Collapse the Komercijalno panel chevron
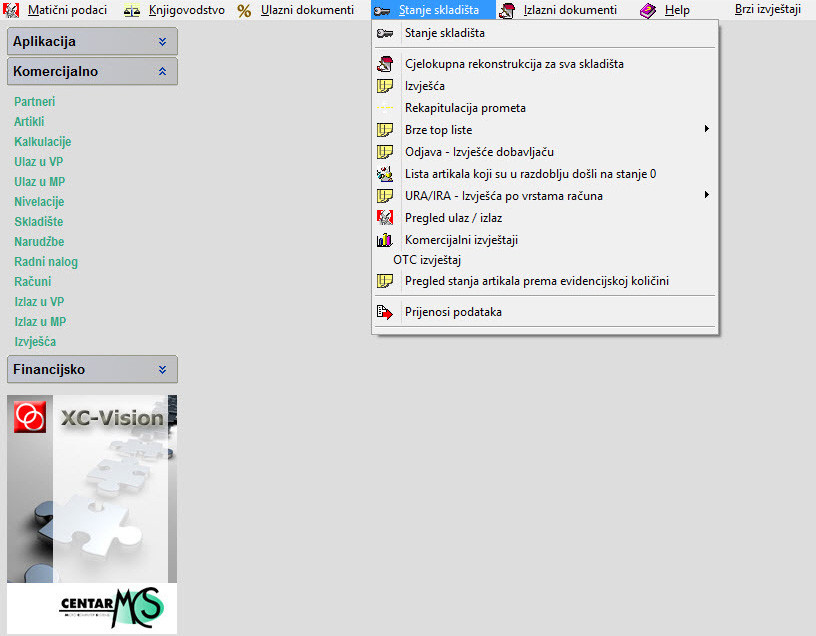Screen dimensions: 816x636 coord(162,71)
